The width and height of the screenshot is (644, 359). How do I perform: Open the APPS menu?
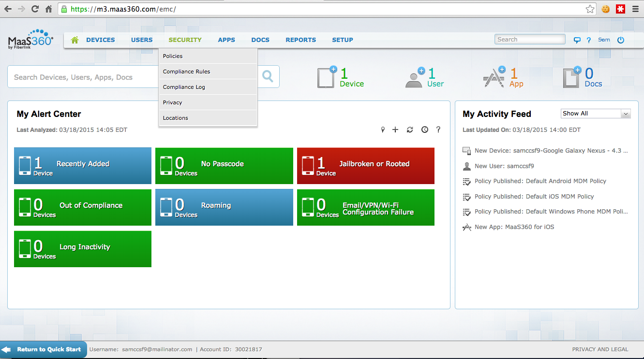pyautogui.click(x=226, y=40)
